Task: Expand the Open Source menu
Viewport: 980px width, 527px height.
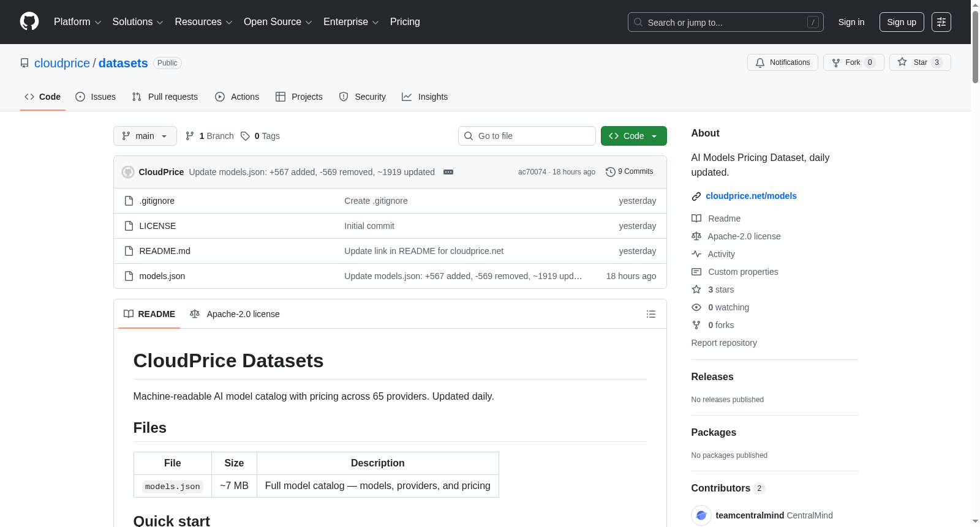Action: pos(278,22)
